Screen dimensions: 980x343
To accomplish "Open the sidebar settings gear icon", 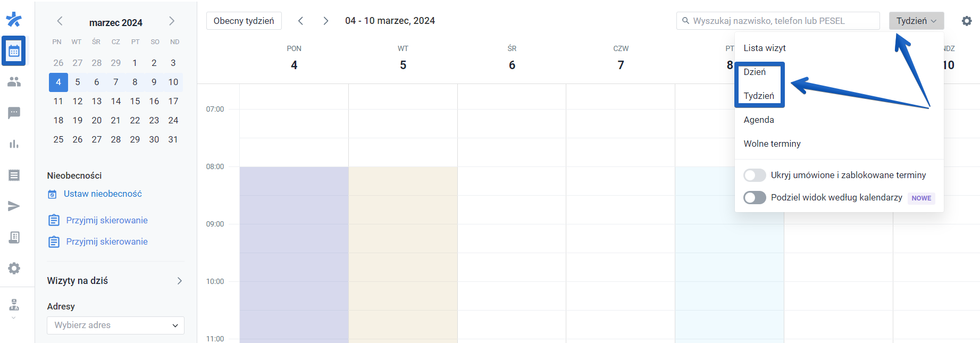I will 14,268.
